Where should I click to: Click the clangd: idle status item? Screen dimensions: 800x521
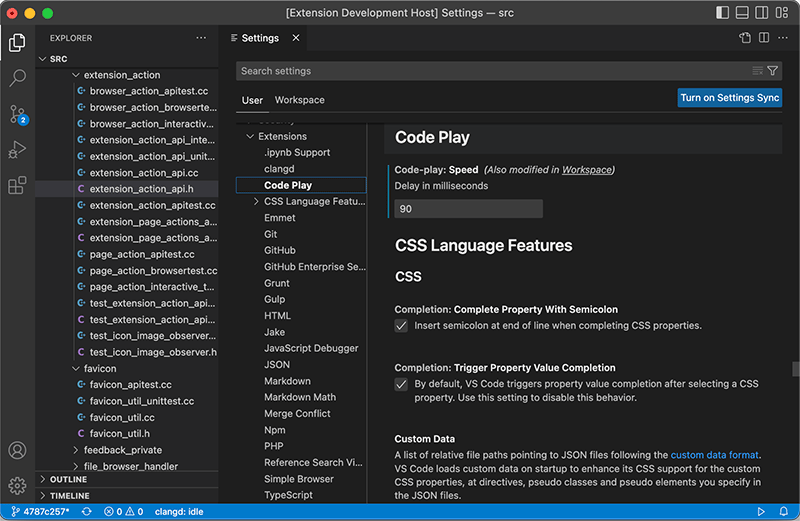coord(179,512)
